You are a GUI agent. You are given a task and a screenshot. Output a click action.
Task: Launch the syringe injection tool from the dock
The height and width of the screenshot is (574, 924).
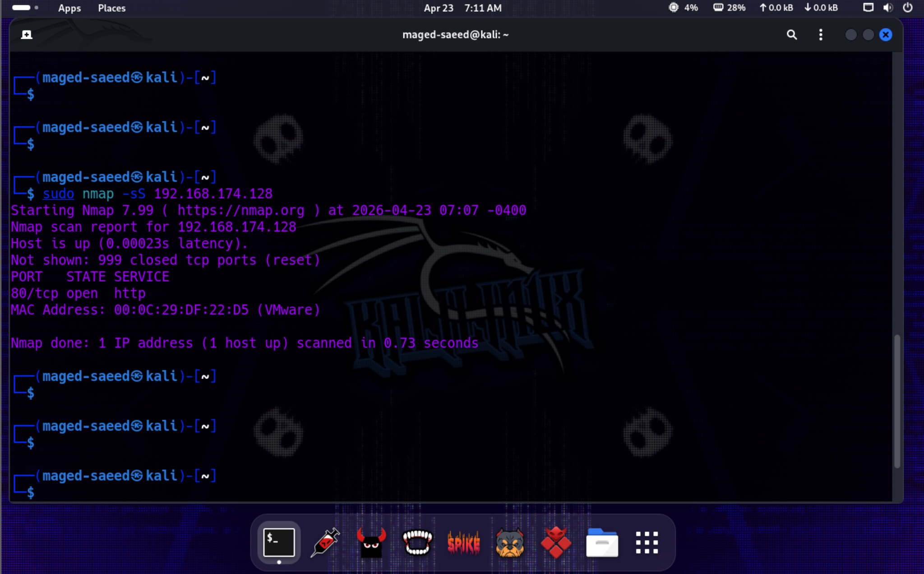pos(325,542)
